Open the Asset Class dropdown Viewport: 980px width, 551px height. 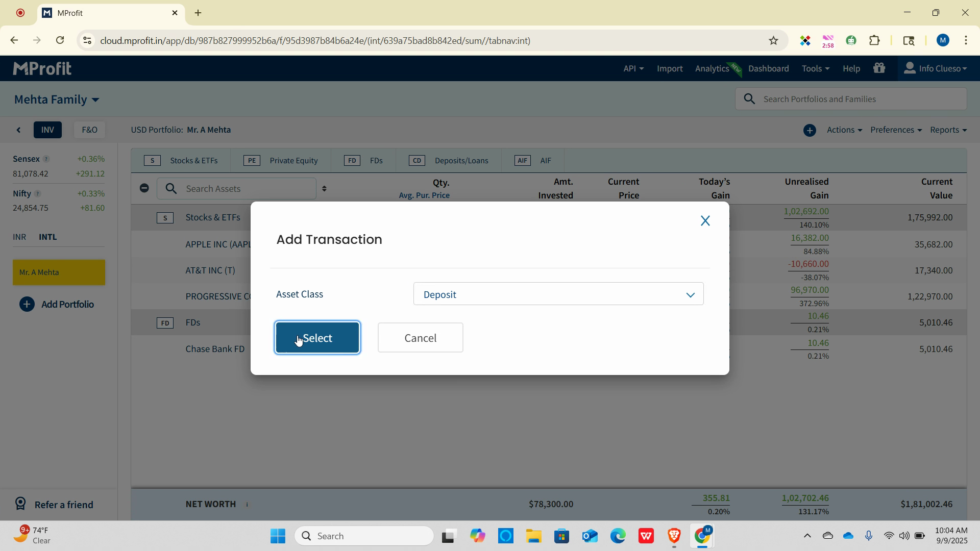pyautogui.click(x=558, y=294)
